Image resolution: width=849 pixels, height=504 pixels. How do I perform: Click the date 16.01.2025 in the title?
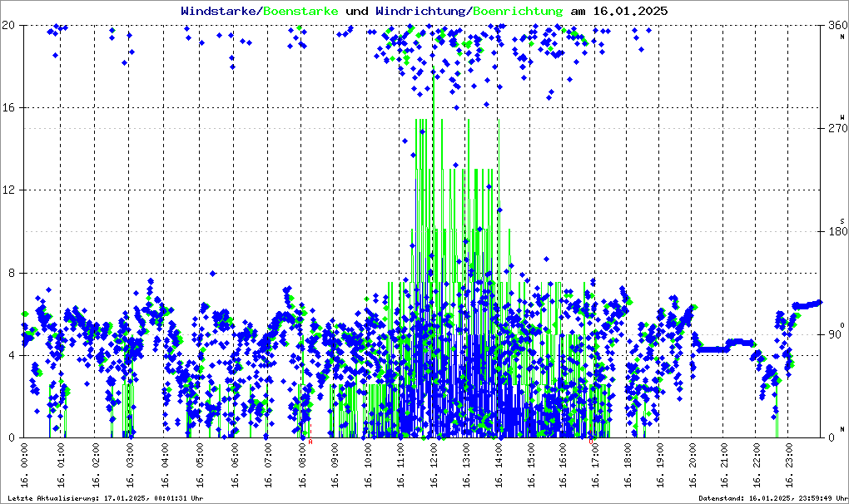click(630, 11)
